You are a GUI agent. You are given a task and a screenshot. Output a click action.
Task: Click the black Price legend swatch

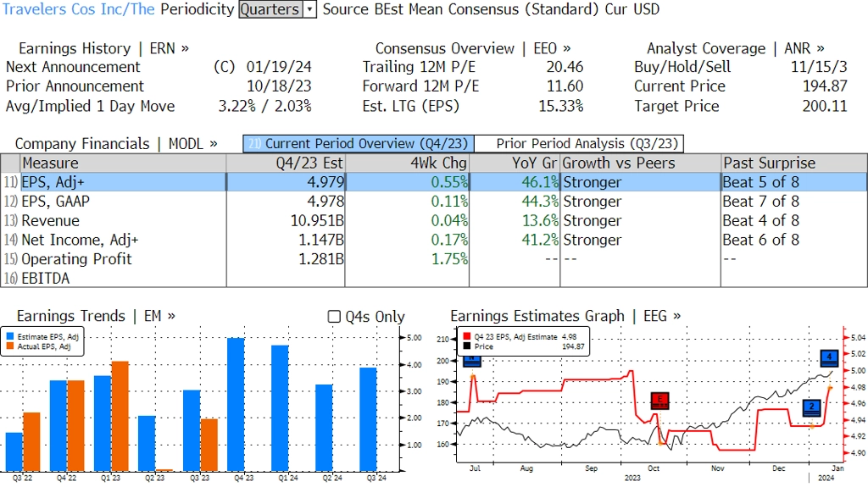[467, 346]
